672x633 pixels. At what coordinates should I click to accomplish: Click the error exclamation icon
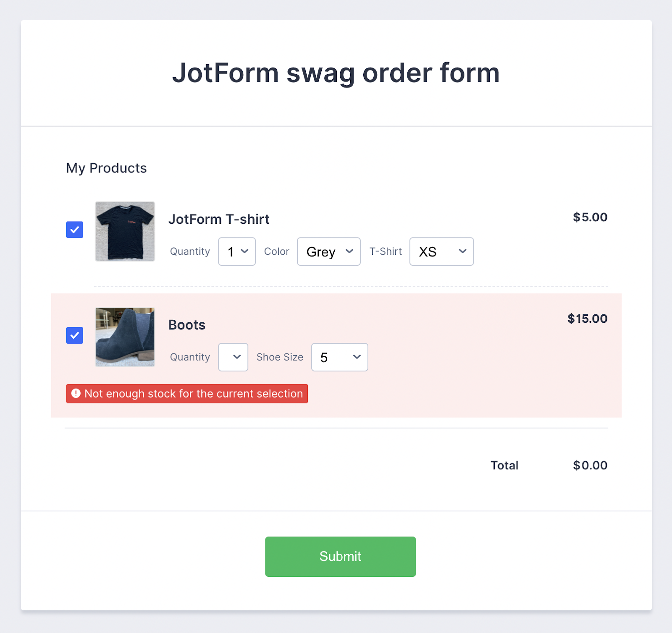(x=76, y=393)
